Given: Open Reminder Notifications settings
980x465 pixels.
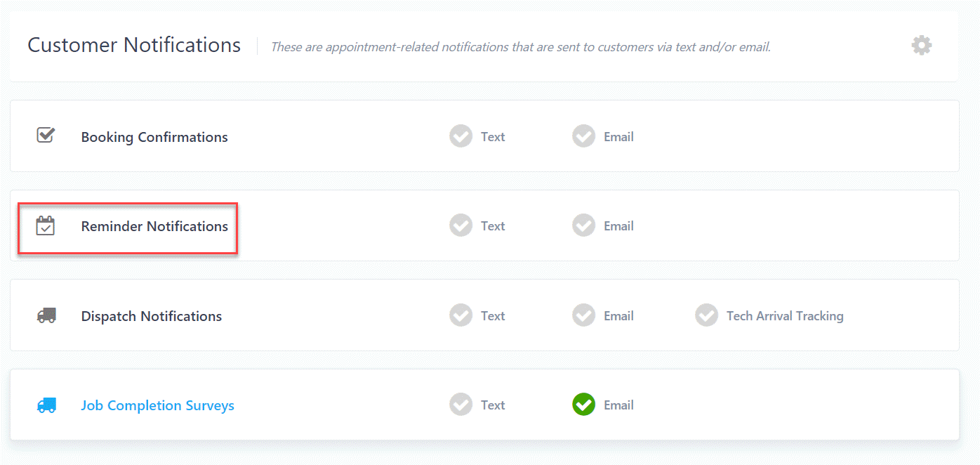Looking at the screenshot, I should [x=154, y=226].
